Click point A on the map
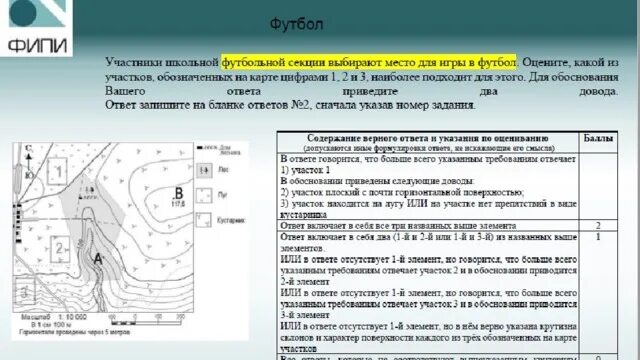The image size is (640, 360). pos(98,259)
